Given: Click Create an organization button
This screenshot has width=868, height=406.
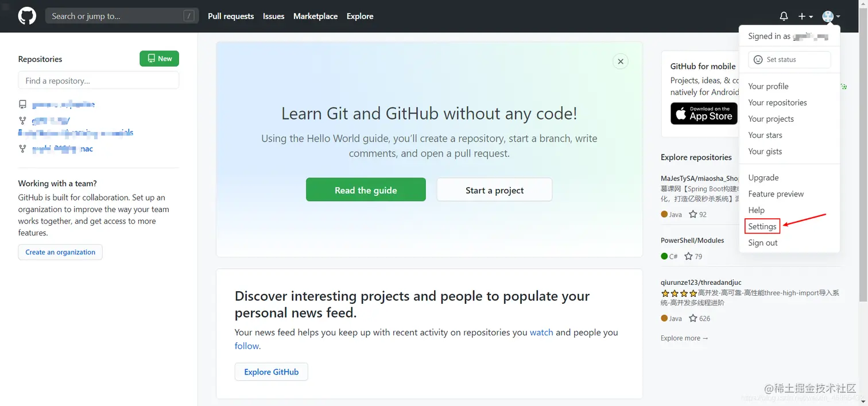Looking at the screenshot, I should click(60, 252).
